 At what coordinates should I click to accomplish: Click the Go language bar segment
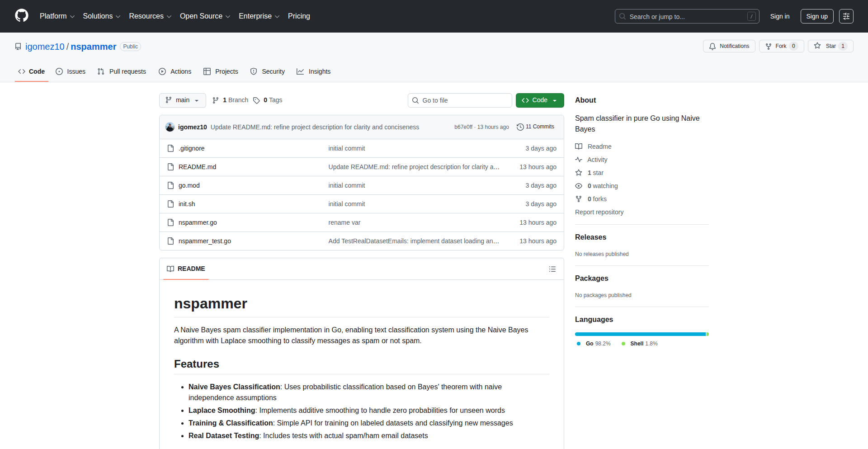click(640, 334)
